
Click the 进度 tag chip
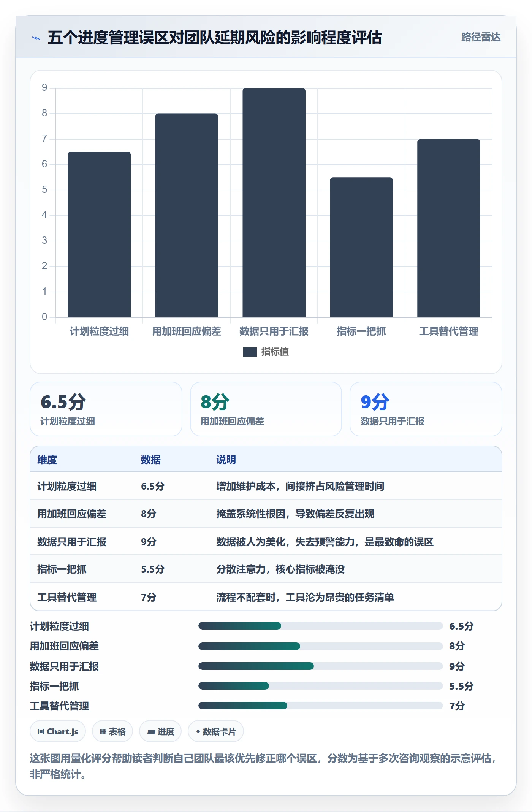(160, 731)
